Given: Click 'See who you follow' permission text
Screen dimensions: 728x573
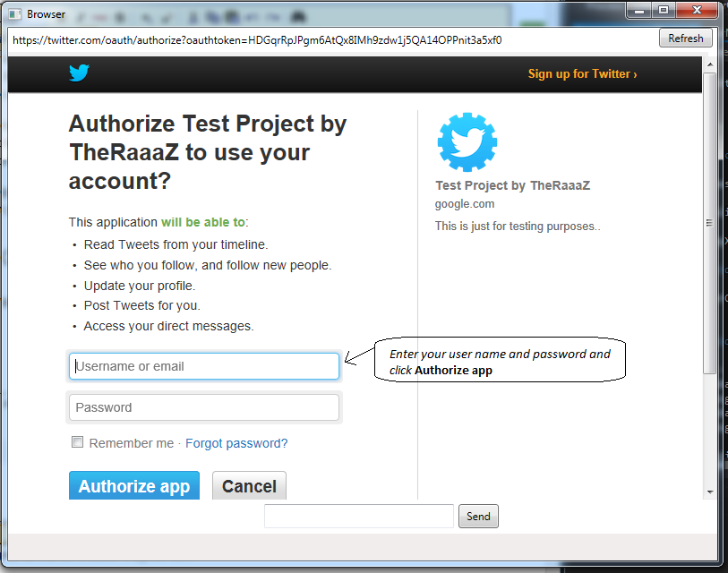Looking at the screenshot, I should 208,265.
